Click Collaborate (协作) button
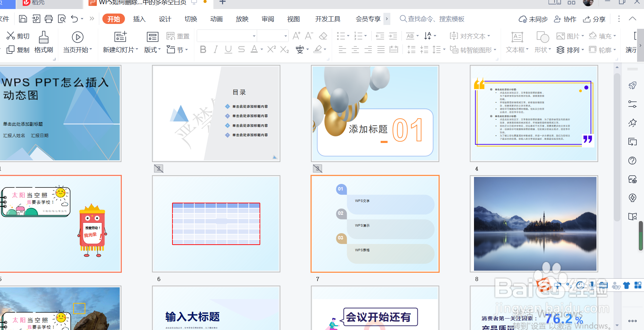644x330 pixels. click(x=565, y=19)
